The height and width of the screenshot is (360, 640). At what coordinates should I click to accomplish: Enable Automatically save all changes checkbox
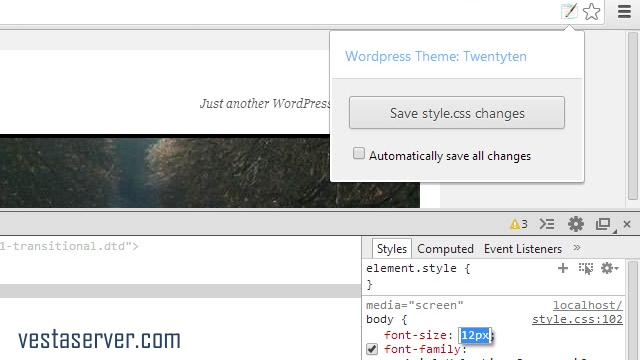tap(359, 153)
